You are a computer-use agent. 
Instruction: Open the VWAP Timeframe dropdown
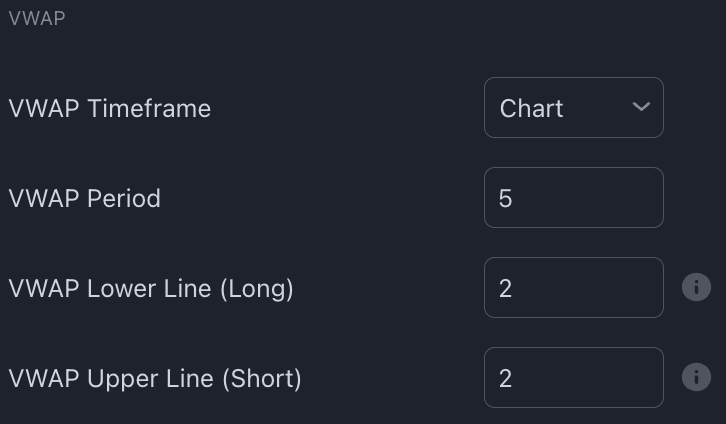pyautogui.click(x=573, y=108)
